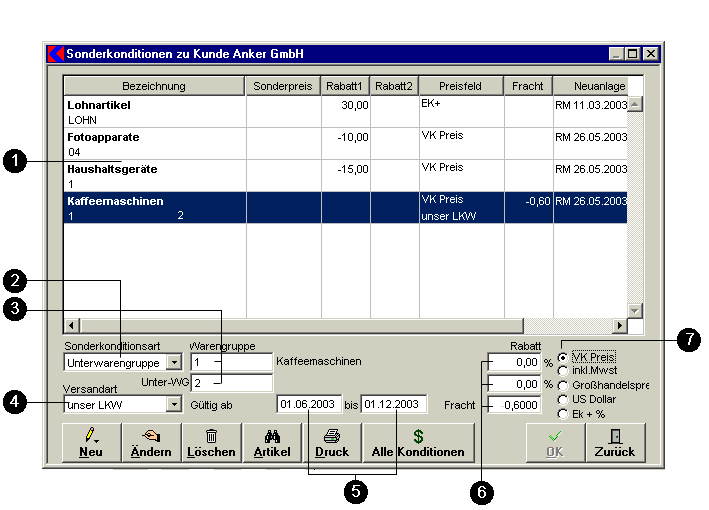This screenshot has height=510, width=709.
Task: Click the Gültig ab date field
Action: point(308,404)
